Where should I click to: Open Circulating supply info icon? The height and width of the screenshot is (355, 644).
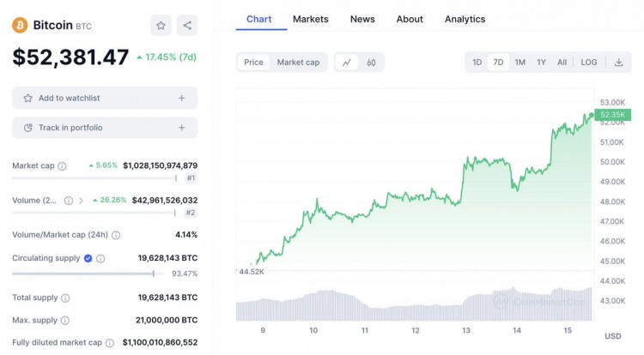click(x=100, y=259)
